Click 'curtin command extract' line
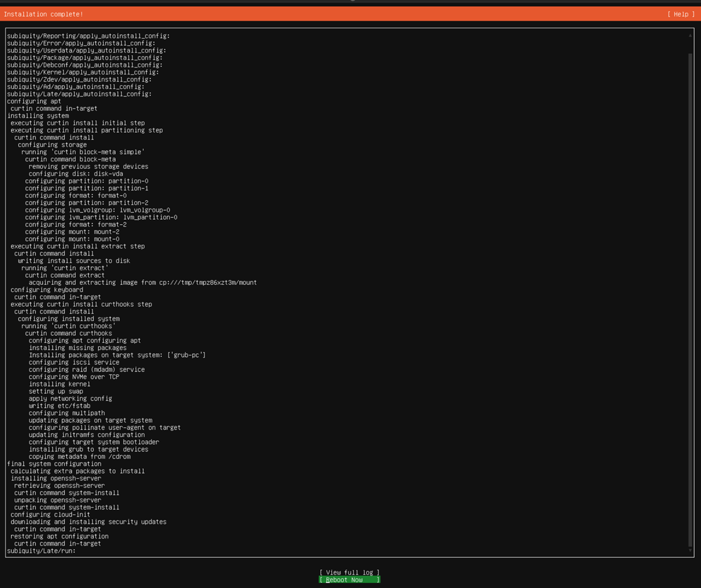701x588 pixels. coord(65,276)
